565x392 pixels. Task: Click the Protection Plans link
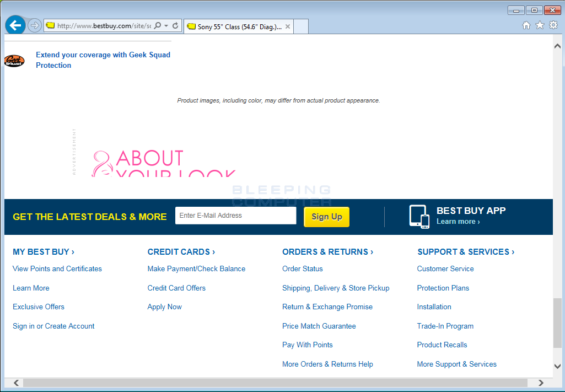[x=443, y=288]
